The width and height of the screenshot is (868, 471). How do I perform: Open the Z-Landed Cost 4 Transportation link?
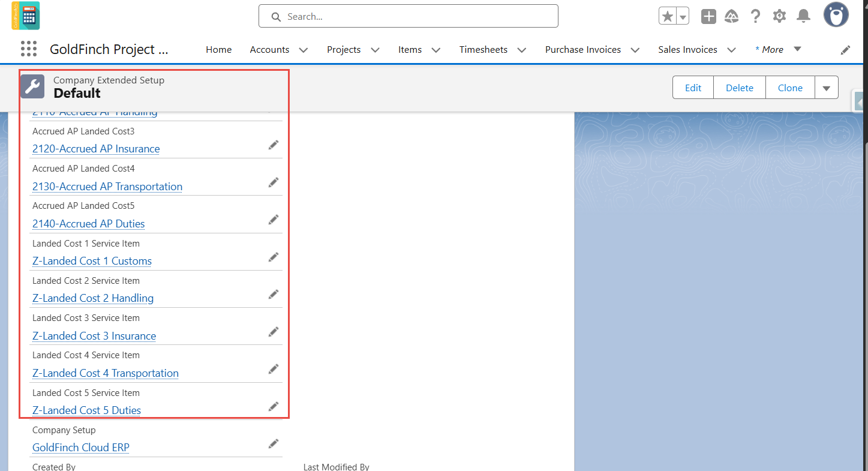click(106, 373)
